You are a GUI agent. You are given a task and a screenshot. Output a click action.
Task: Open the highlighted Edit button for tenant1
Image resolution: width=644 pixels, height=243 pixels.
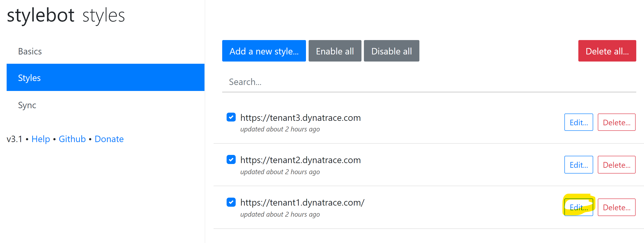point(579,207)
